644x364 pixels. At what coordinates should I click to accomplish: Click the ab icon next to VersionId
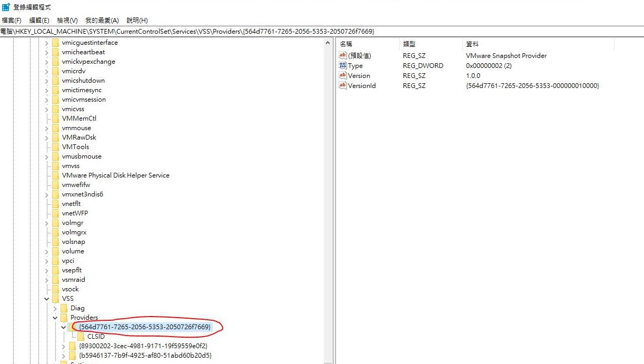342,85
